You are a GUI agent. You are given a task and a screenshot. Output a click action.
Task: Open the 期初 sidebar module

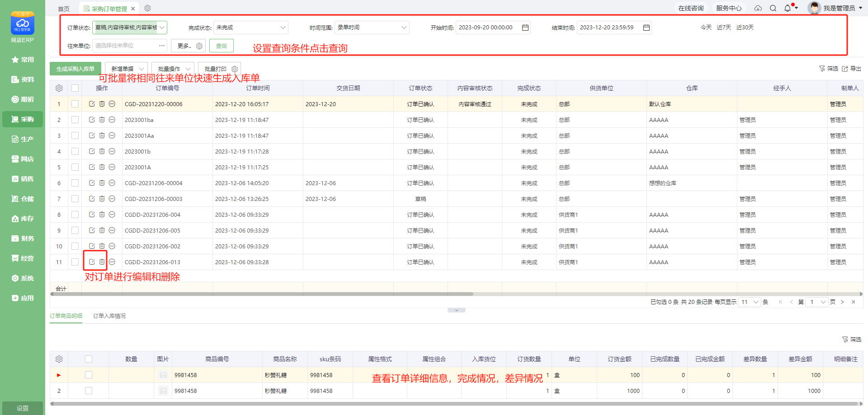(x=23, y=99)
